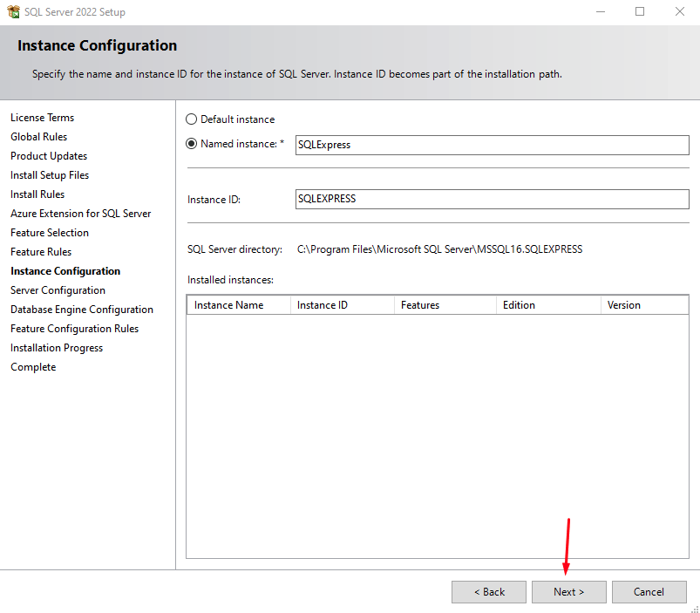Sort by the Instance ID column header
Viewport: 700px width, 613px height.
343,305
